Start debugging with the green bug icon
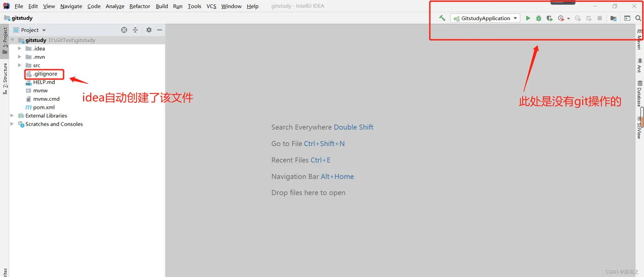 [539, 18]
